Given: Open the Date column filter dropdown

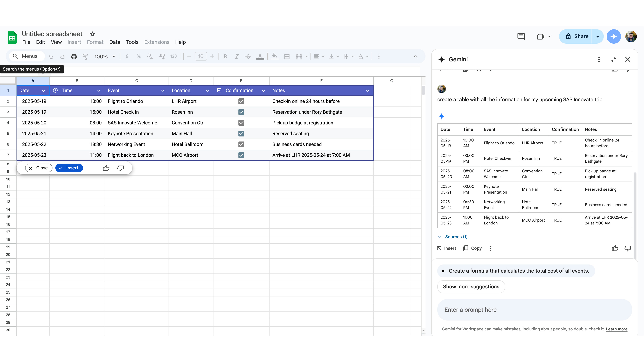Looking at the screenshot, I should click(x=43, y=91).
